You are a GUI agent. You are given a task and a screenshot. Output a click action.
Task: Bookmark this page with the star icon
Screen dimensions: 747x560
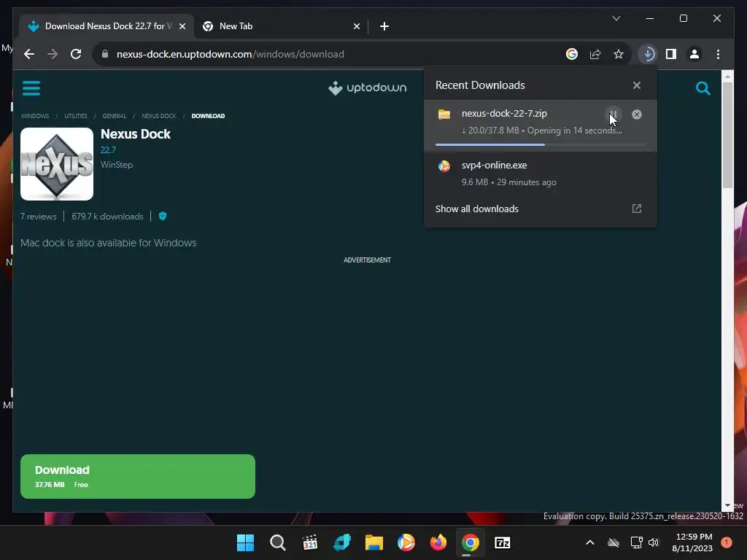(x=619, y=54)
